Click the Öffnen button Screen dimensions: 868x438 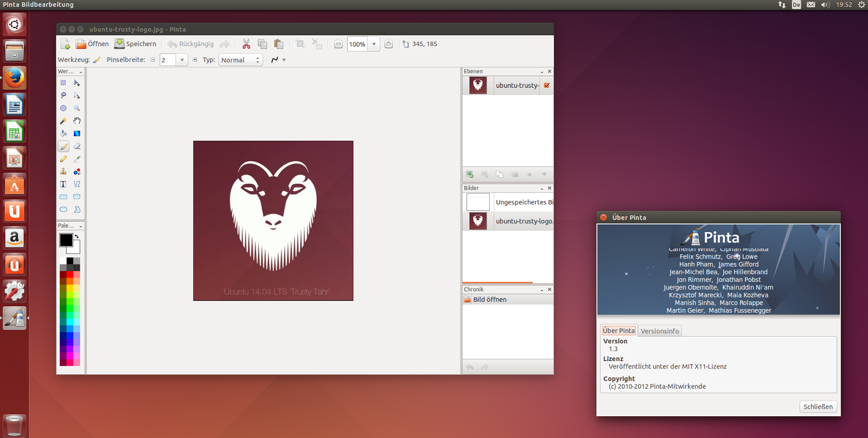click(92, 44)
